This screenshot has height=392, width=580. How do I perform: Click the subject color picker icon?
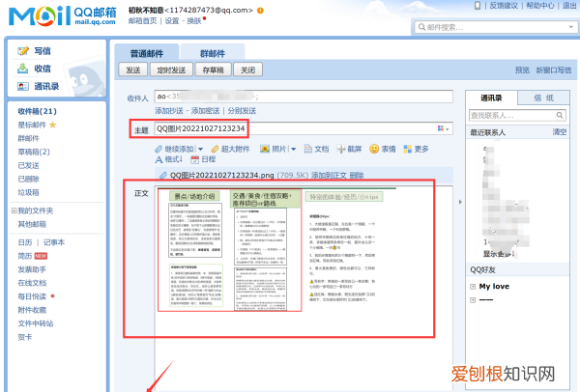[x=441, y=128]
